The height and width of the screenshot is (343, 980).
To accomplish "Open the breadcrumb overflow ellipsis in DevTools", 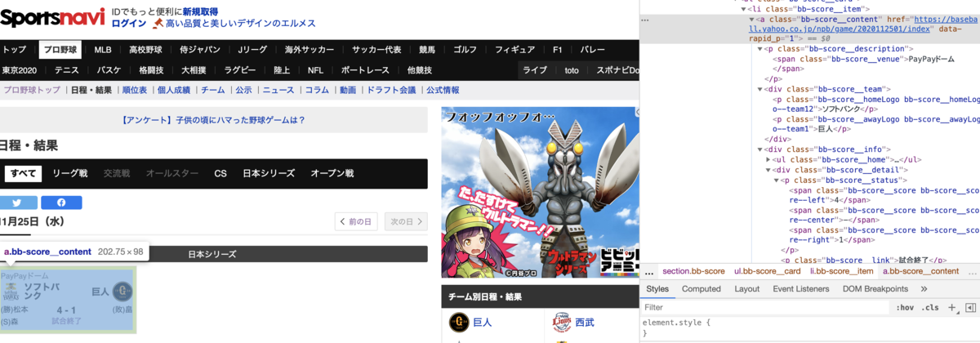I will click(x=650, y=271).
